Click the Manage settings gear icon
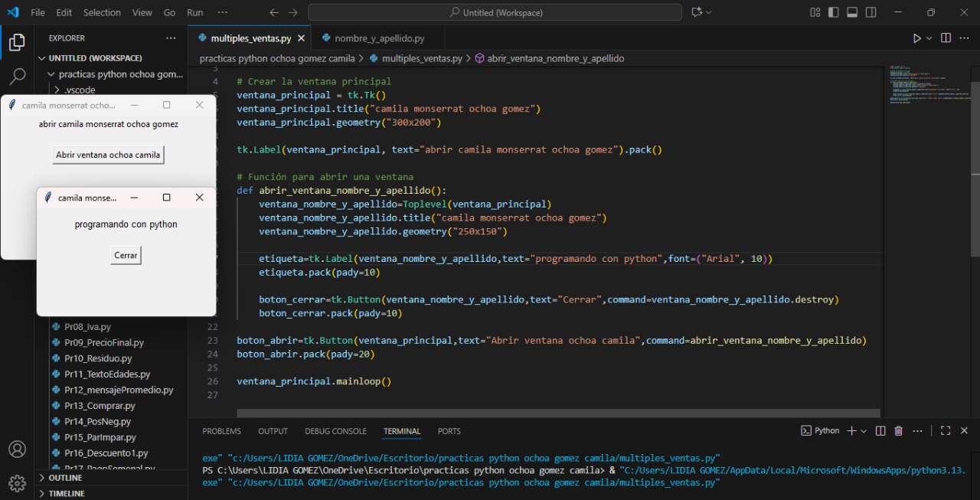980x500 pixels. pyautogui.click(x=17, y=483)
